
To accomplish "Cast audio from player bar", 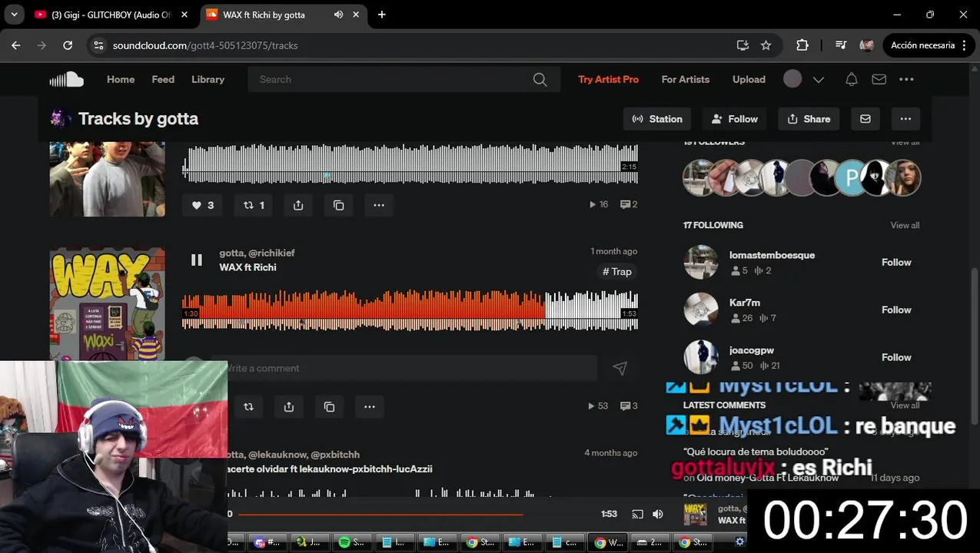I will [x=637, y=514].
